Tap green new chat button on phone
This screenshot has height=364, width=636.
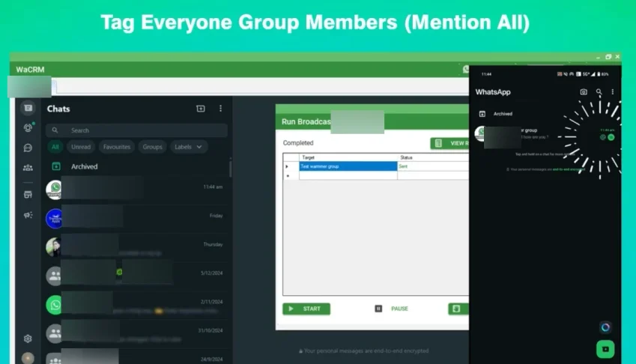[605, 349]
